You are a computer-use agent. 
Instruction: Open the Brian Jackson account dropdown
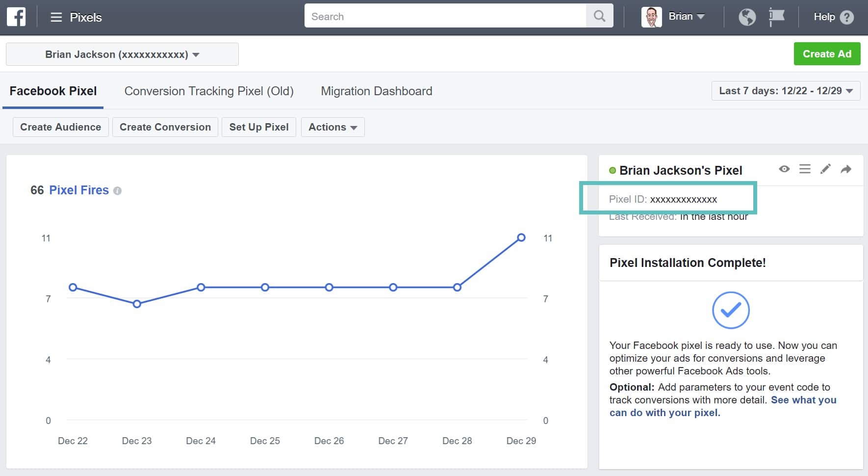[121, 54]
